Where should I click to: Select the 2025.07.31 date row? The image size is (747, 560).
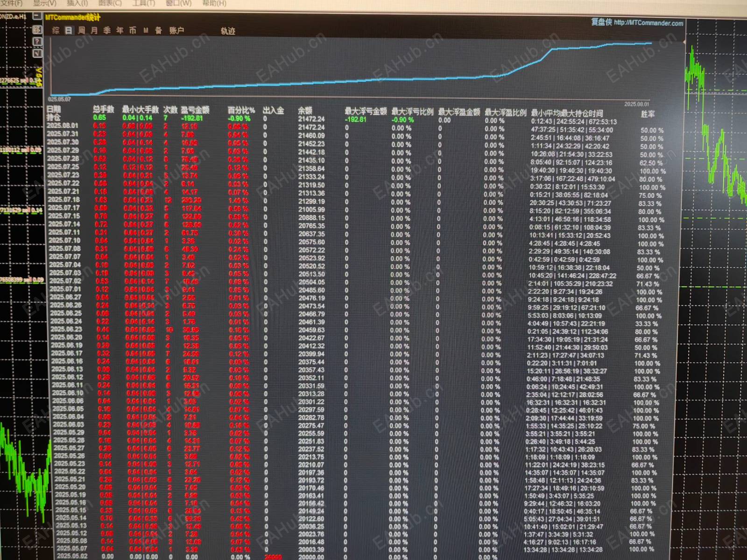click(63, 134)
